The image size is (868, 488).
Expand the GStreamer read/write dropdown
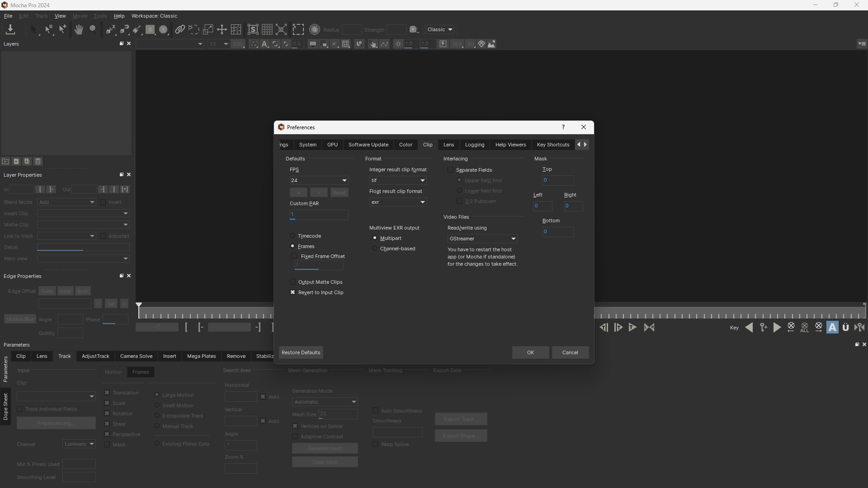coord(482,239)
